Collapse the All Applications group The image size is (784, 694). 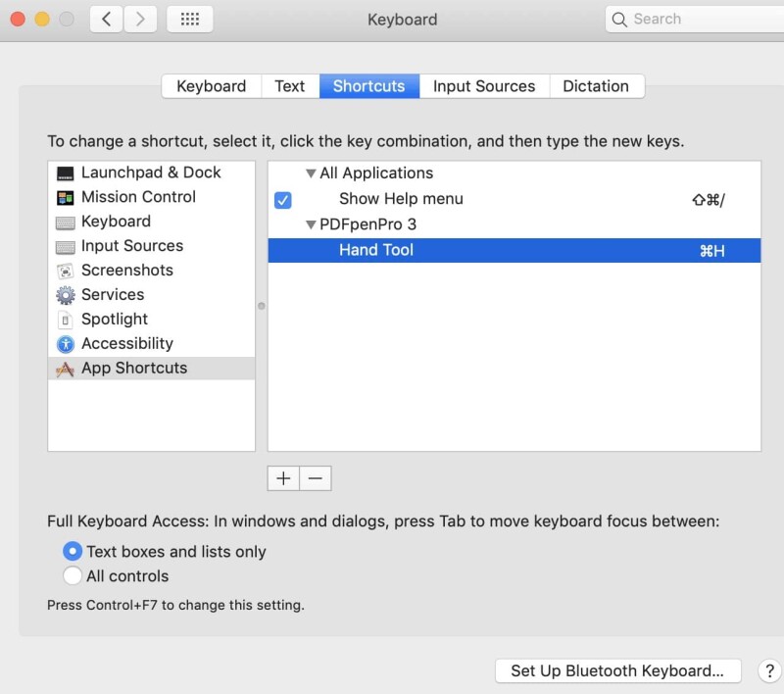click(x=310, y=173)
